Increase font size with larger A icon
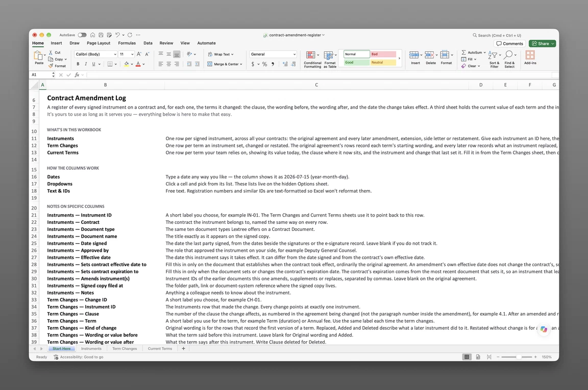This screenshot has height=390, width=588. pos(139,54)
